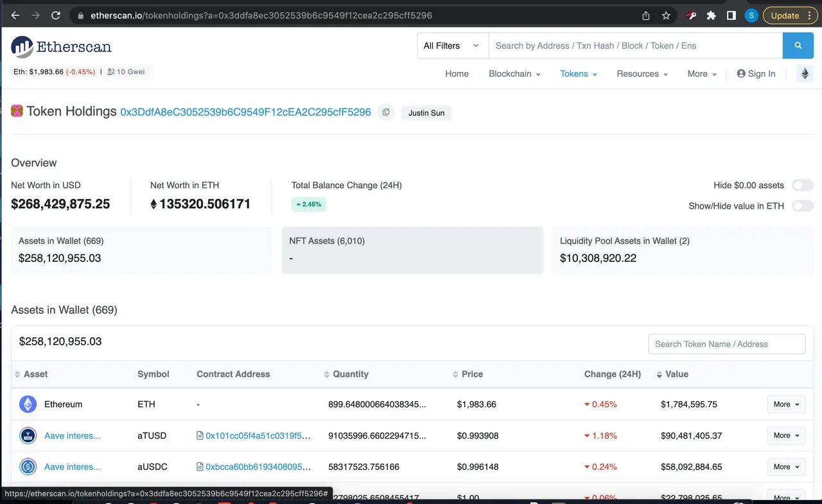Click the Symbol column header

click(x=153, y=374)
